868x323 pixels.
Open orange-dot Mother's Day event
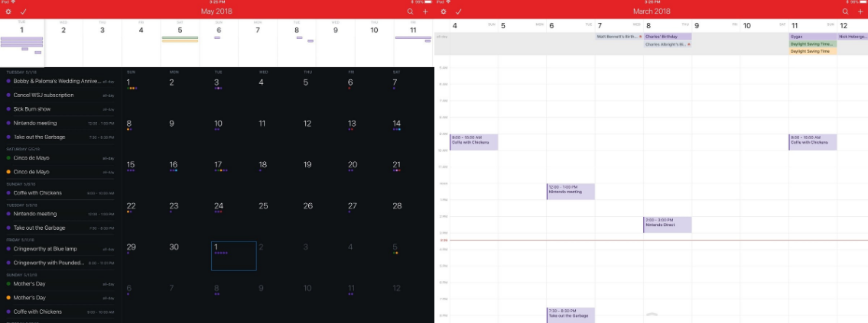(60, 298)
